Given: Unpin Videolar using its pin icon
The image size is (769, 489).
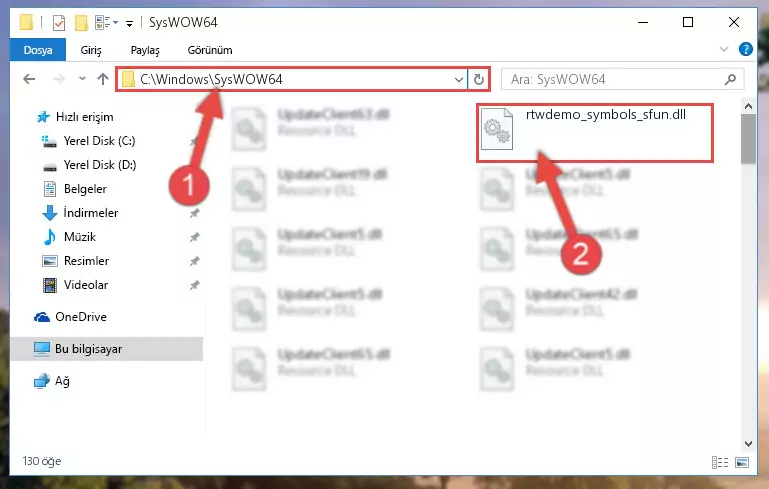Looking at the screenshot, I should 195,285.
